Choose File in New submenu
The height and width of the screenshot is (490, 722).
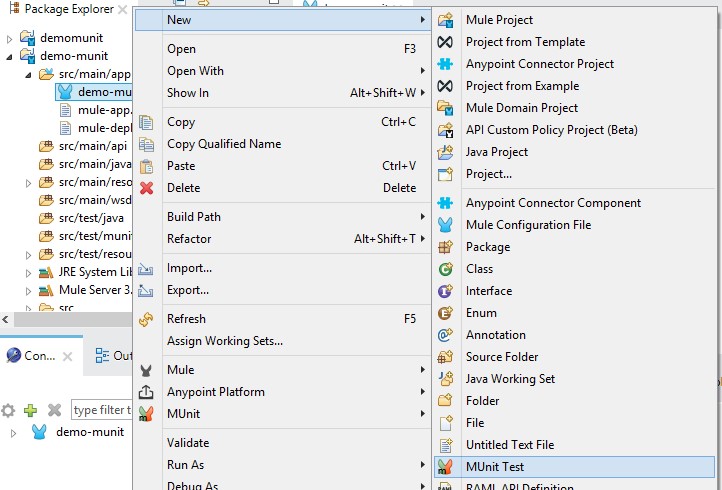pos(575,423)
